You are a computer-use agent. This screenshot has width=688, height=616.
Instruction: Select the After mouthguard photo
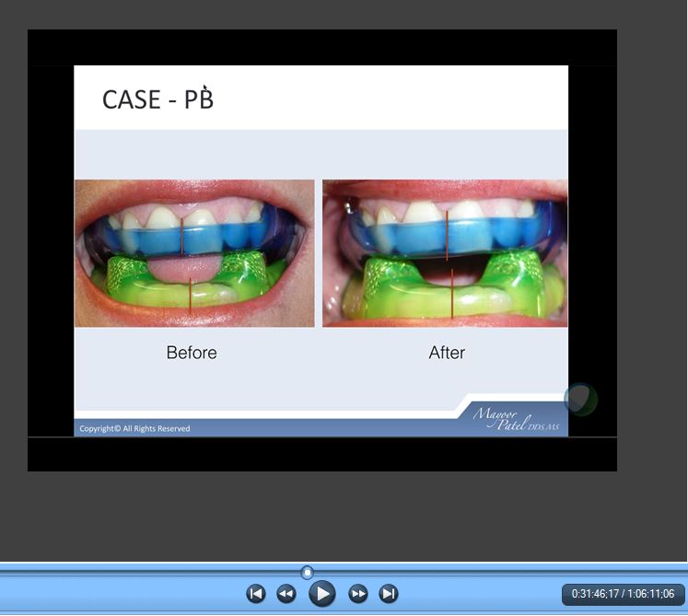click(x=445, y=253)
